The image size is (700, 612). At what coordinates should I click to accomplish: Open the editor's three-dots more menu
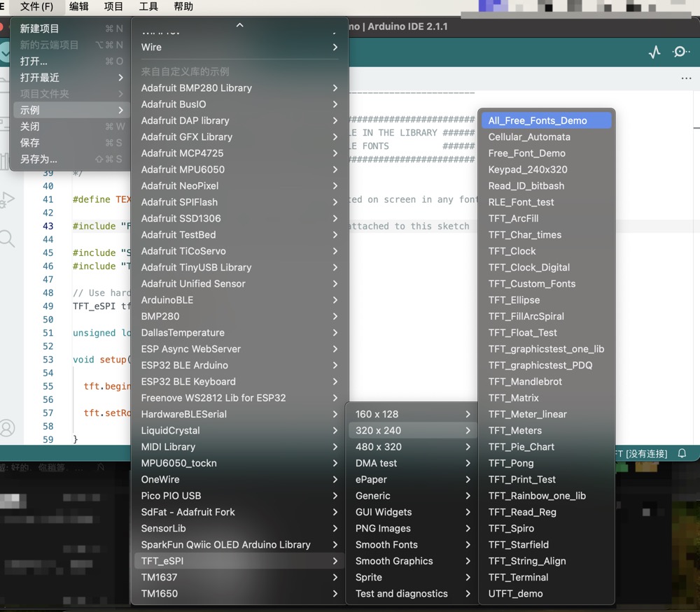click(x=686, y=78)
